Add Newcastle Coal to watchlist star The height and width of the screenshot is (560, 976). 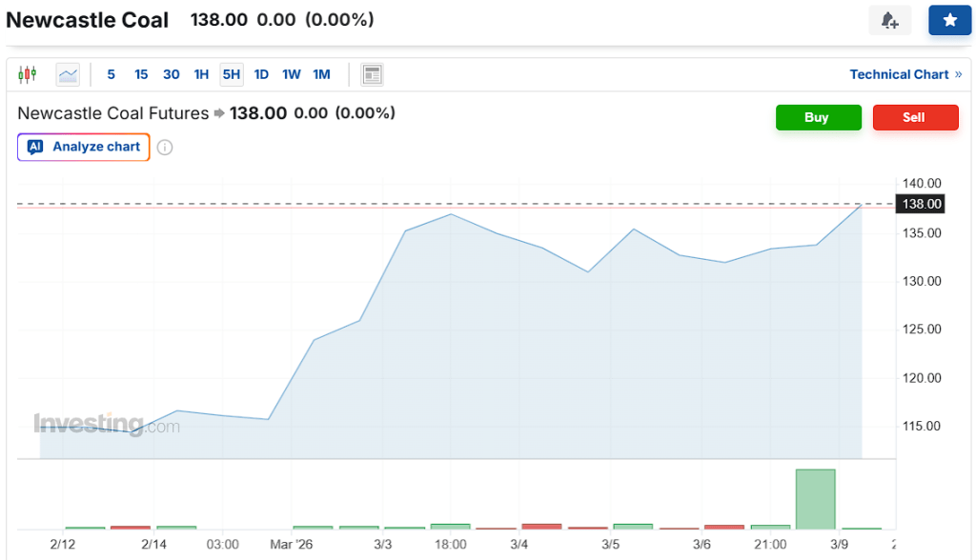click(x=949, y=20)
